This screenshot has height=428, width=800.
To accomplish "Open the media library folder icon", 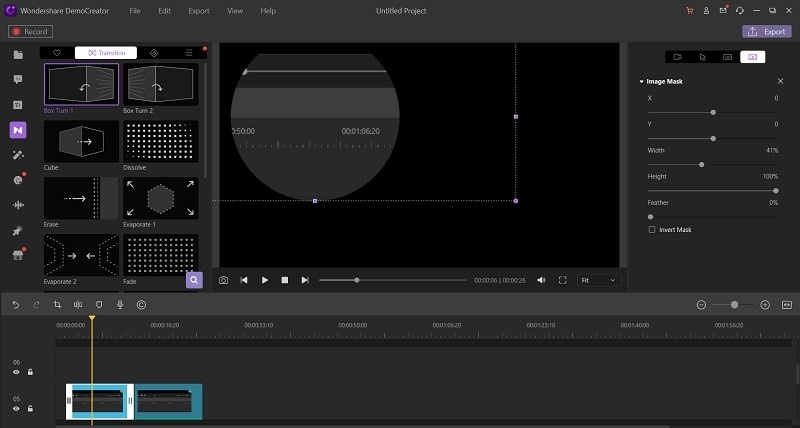I will click(18, 55).
